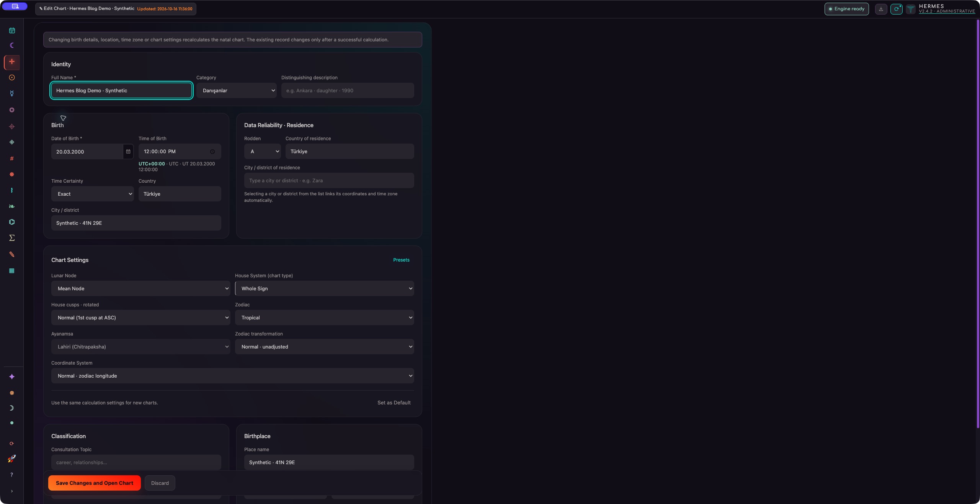Open the Zodiac Tropical dropdown
Viewport: 980px width, 504px height.
(324, 317)
